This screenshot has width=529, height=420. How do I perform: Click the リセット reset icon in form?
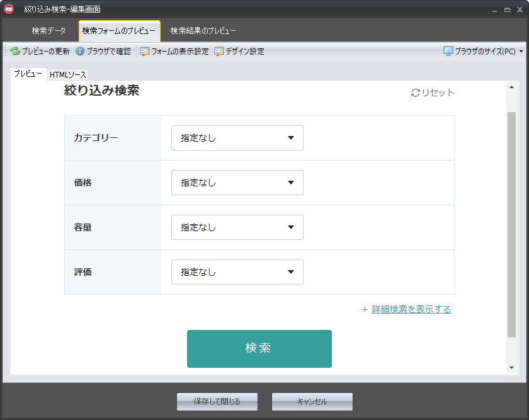pyautogui.click(x=415, y=93)
